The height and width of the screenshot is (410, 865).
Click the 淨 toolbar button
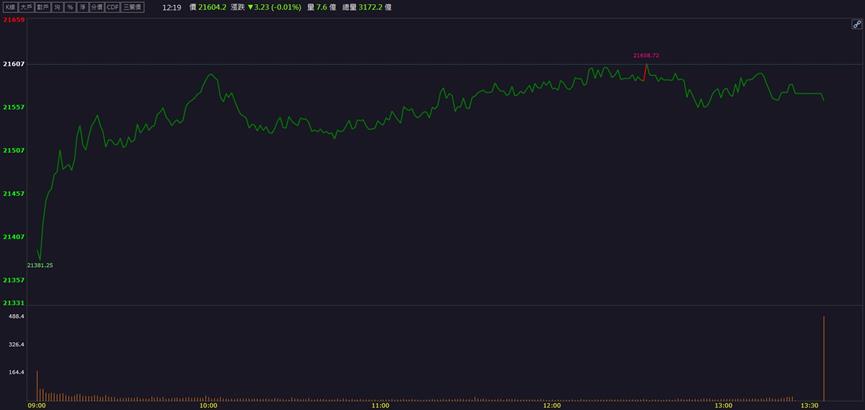[x=82, y=8]
